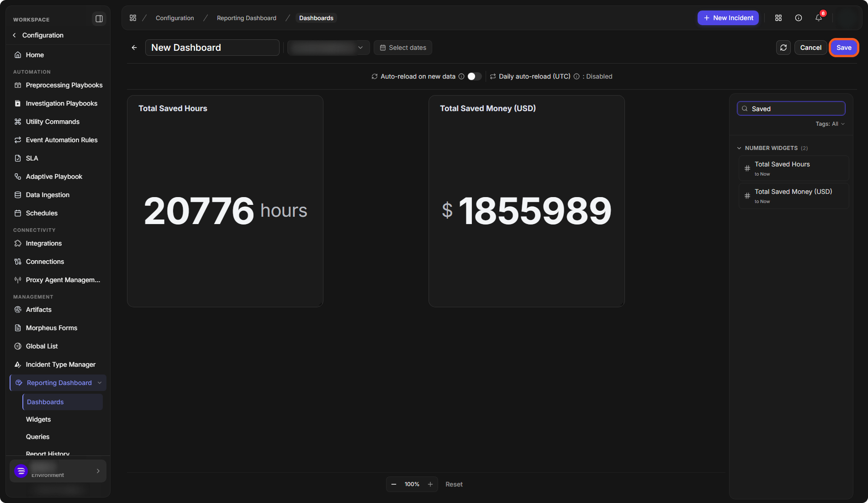
Task: Click the widget search field containing Saved
Action: 791,108
